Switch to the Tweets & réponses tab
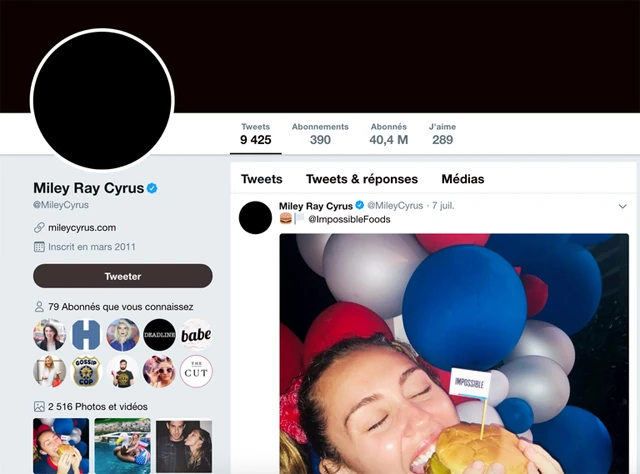Image resolution: width=640 pixels, height=474 pixels. (x=362, y=179)
